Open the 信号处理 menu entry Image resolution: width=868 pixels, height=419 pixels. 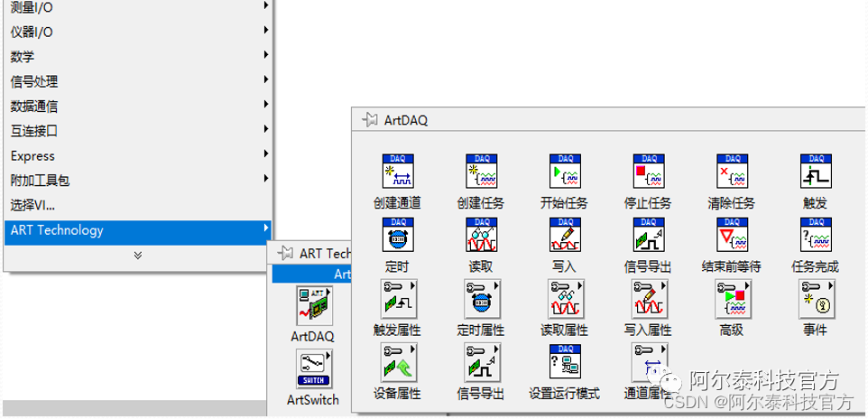(138, 81)
